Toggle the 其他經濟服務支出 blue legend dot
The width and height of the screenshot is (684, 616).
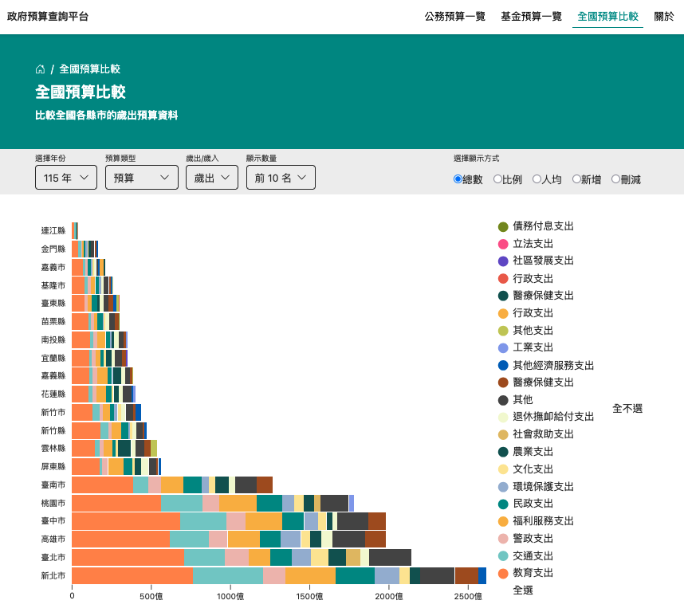(x=503, y=365)
